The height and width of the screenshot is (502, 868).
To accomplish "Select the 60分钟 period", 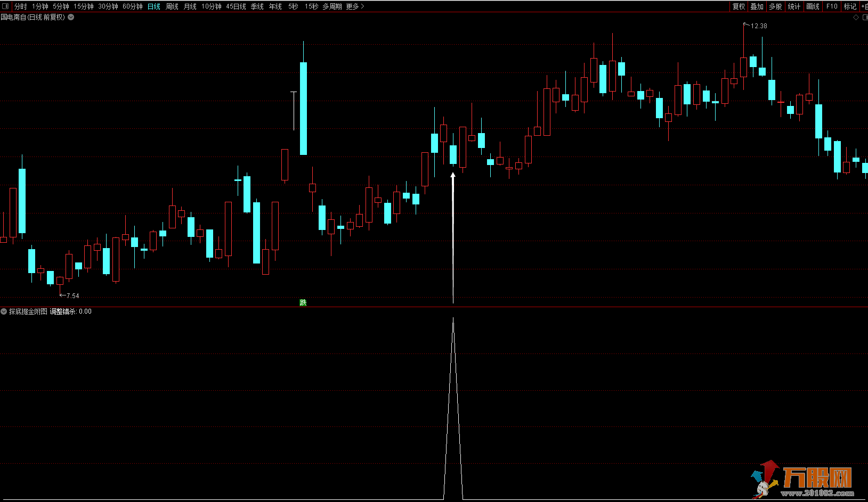I will (x=133, y=6).
